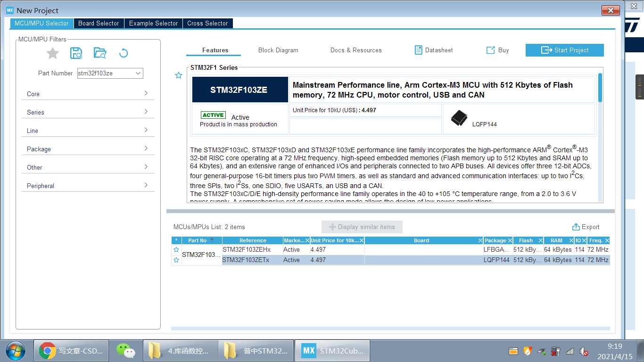Click the Start Project button
This screenshot has width=644, height=362.
click(564, 50)
